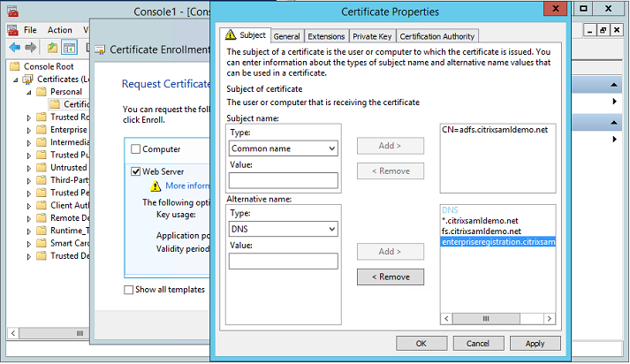Select the Console Root folder icon
Viewport: 630px width, 364px height.
click(15, 66)
